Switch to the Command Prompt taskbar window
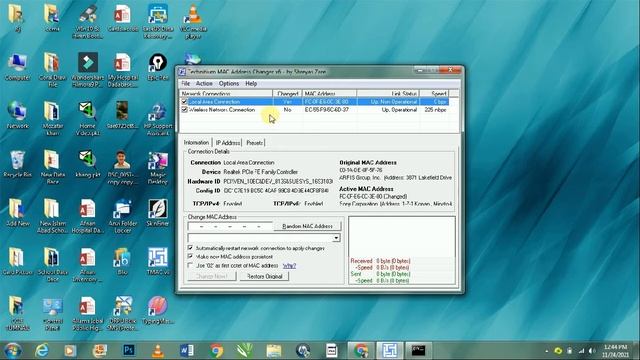The width and height of the screenshot is (640, 360). [418, 350]
